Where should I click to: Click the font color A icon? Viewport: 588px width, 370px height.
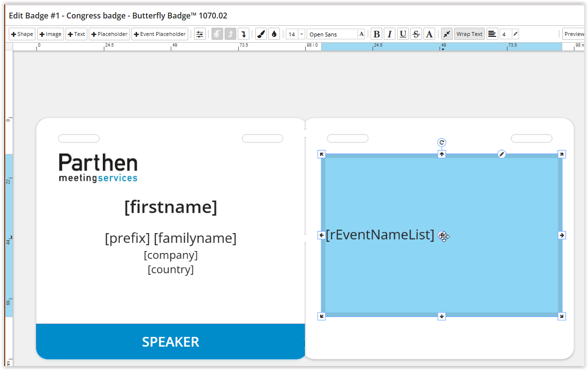coord(429,34)
